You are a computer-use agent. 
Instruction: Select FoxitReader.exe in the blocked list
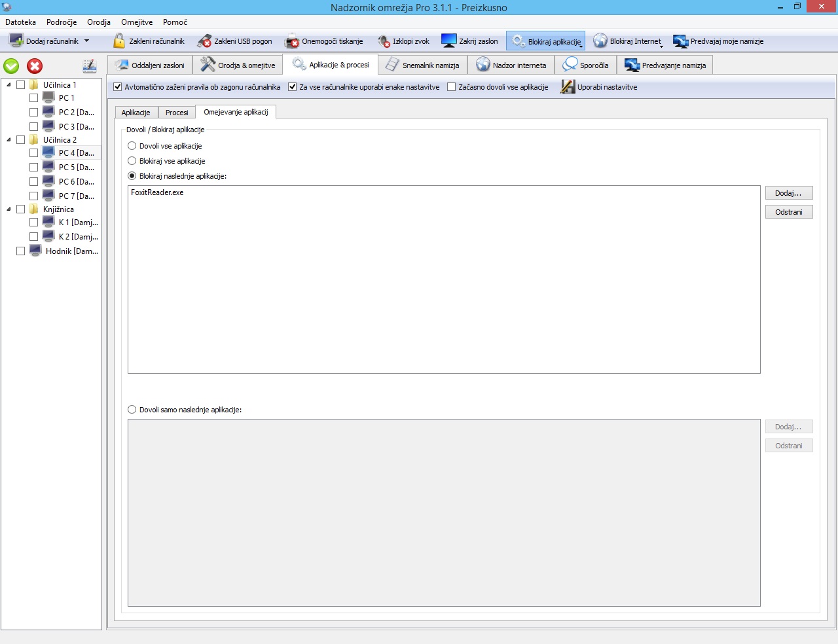[157, 192]
